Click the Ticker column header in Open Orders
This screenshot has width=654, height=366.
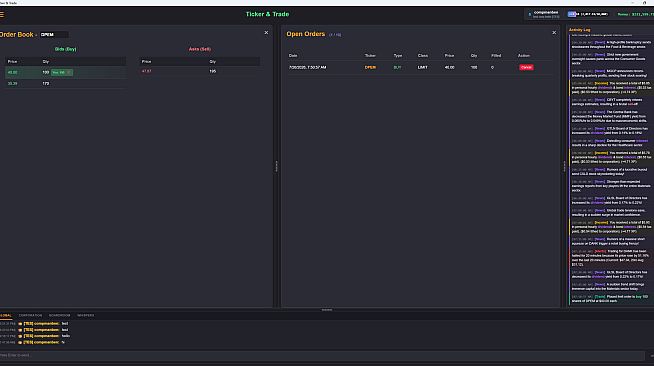[370, 55]
